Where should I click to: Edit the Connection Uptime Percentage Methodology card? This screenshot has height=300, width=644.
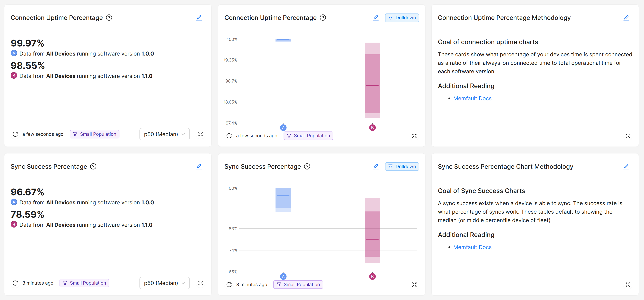point(626,18)
